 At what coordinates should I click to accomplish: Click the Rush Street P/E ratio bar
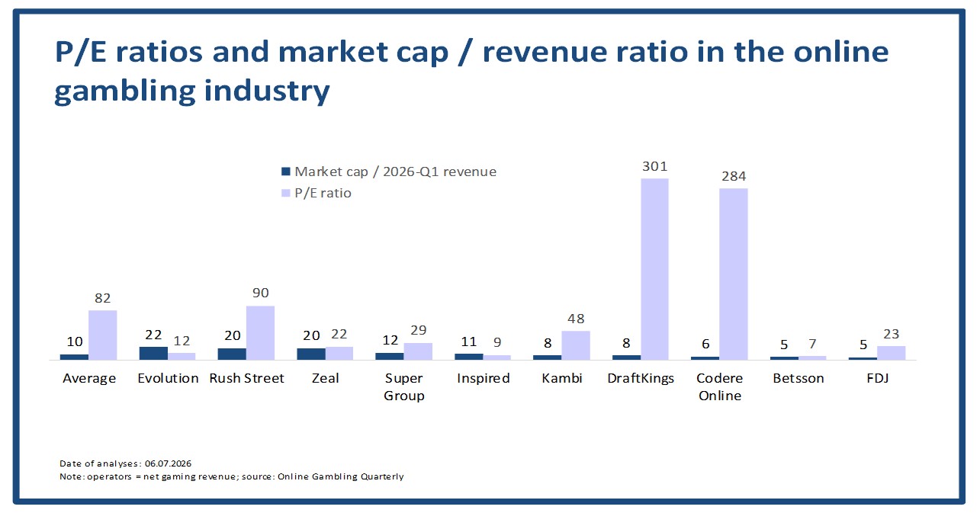(x=261, y=333)
